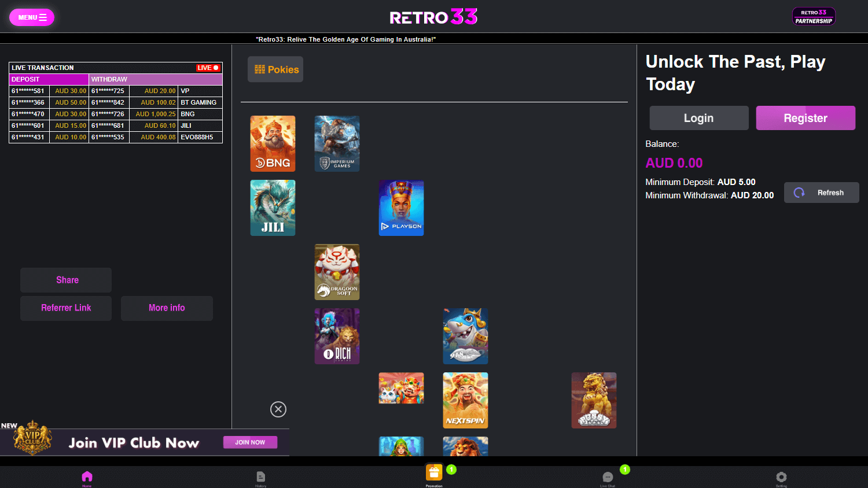Start Live Chat from the bottom icon
This screenshot has height=488, width=868.
click(x=608, y=477)
